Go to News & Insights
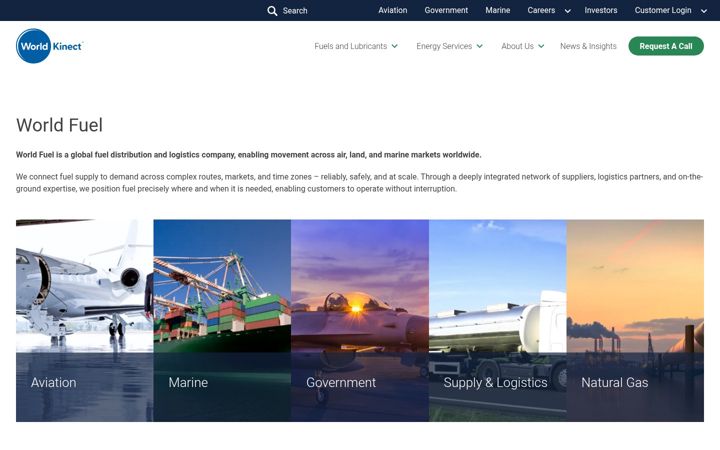This screenshot has width=720, height=450. 588,46
